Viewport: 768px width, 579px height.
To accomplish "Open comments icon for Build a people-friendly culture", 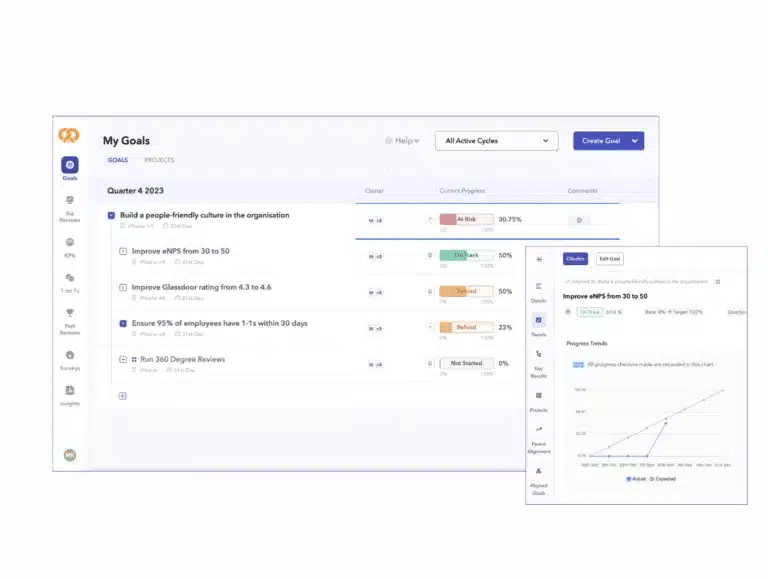I will click(579, 220).
